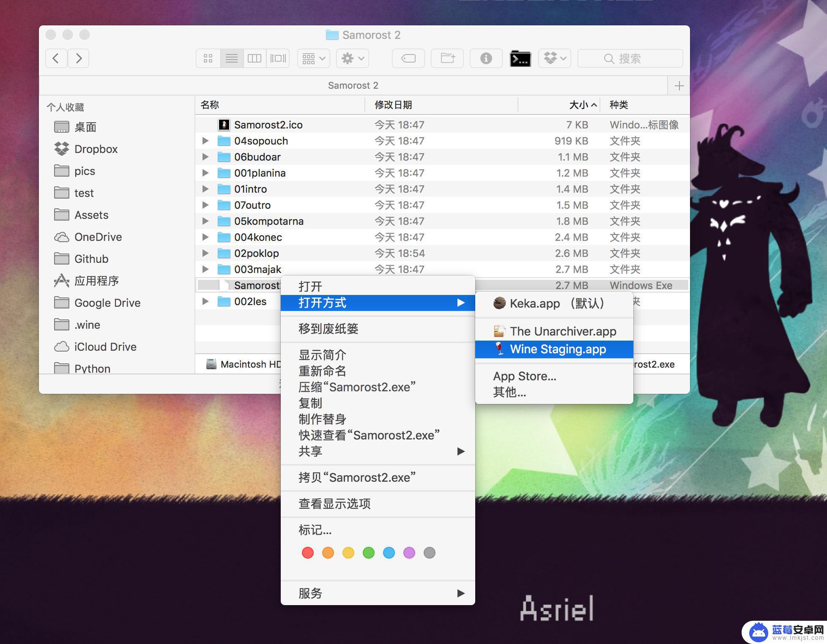Open the gear action menu
Viewport: 827px width, 644px height.
coord(353,58)
